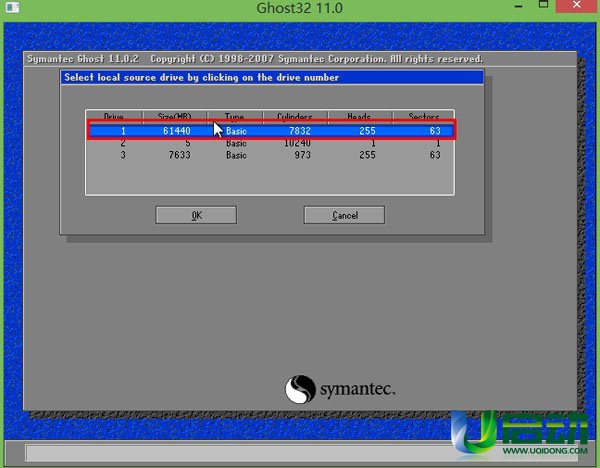This screenshot has height=468, width=600.
Task: Select drive 2 with 10240 cylinders
Action: click(271, 143)
